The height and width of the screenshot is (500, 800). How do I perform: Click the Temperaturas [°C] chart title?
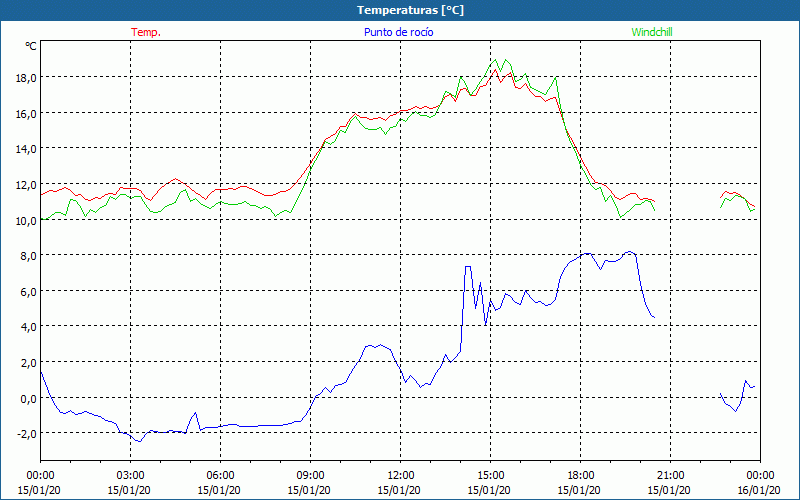(410, 10)
